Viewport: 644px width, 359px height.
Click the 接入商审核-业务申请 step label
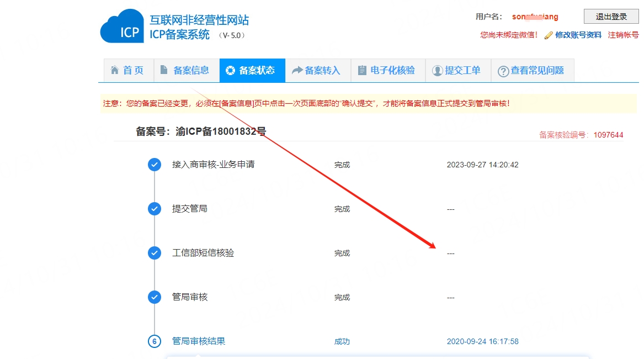click(213, 165)
